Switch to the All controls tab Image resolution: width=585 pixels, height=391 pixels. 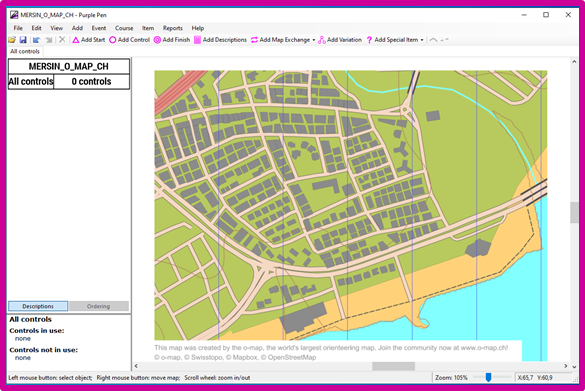[25, 51]
